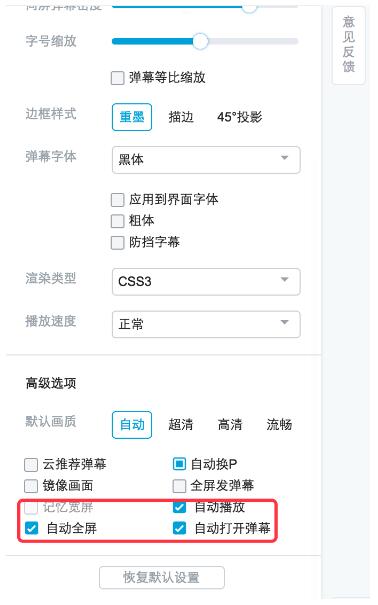
Task: Select 描边 border style
Action: click(181, 117)
